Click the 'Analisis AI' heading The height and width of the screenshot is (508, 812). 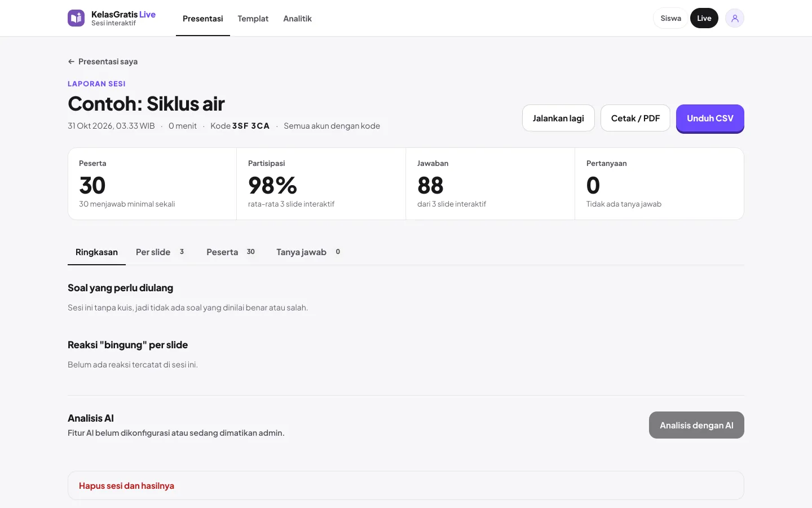pos(91,418)
